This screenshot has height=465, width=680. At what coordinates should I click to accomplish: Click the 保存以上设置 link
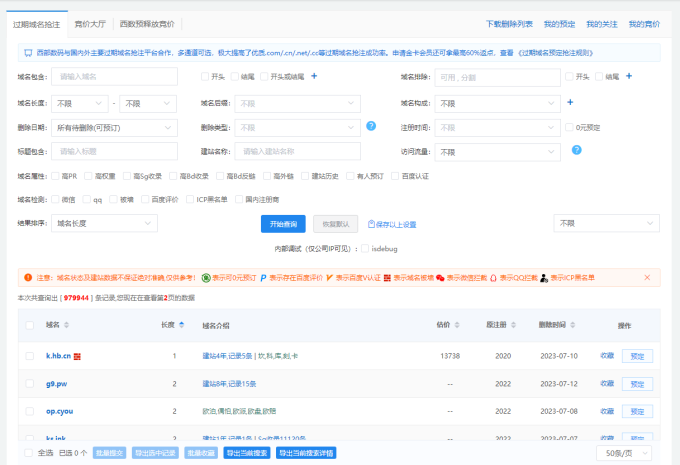392,224
